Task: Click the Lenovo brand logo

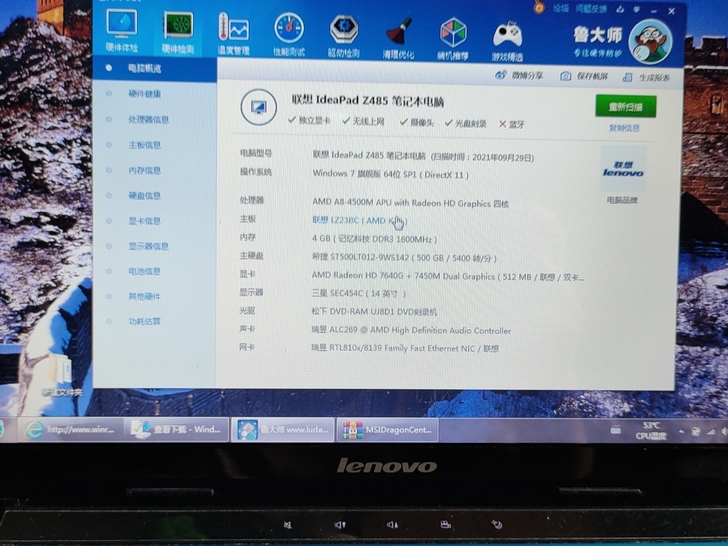Action: point(623,169)
